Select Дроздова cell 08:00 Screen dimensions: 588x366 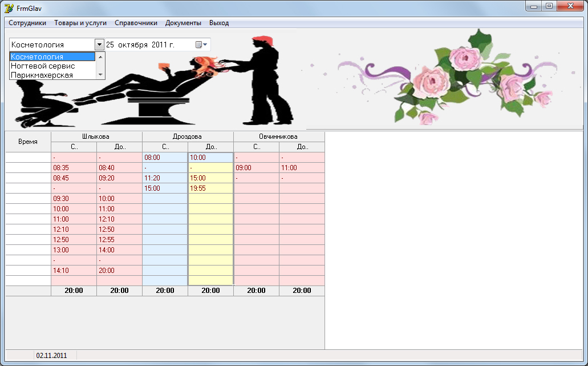point(165,158)
